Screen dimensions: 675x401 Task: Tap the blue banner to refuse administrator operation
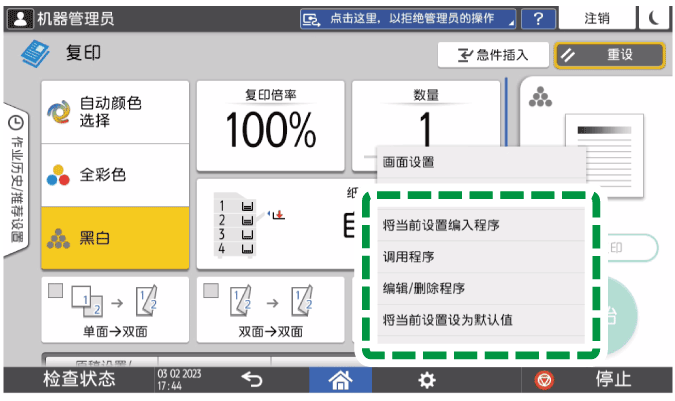click(408, 19)
